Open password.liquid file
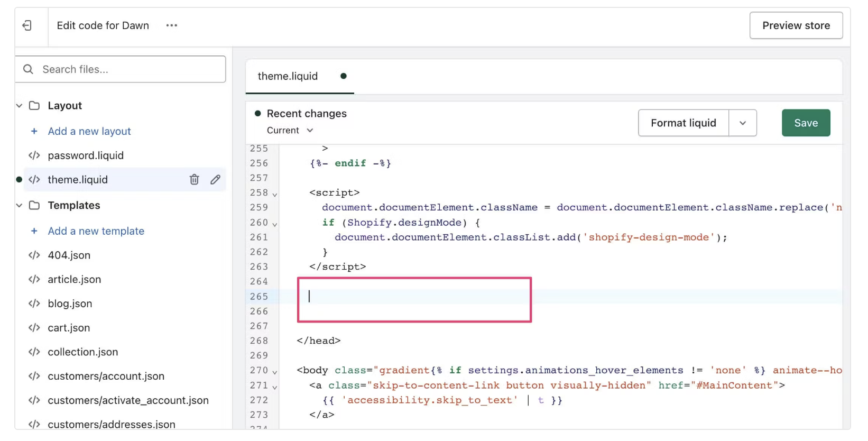This screenshot has height=441, width=868. click(x=86, y=155)
